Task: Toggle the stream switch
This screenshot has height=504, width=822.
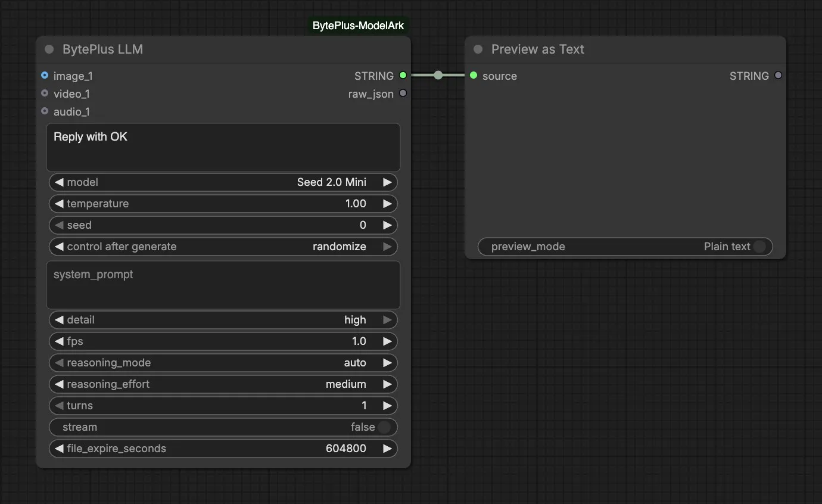Action: 384,427
